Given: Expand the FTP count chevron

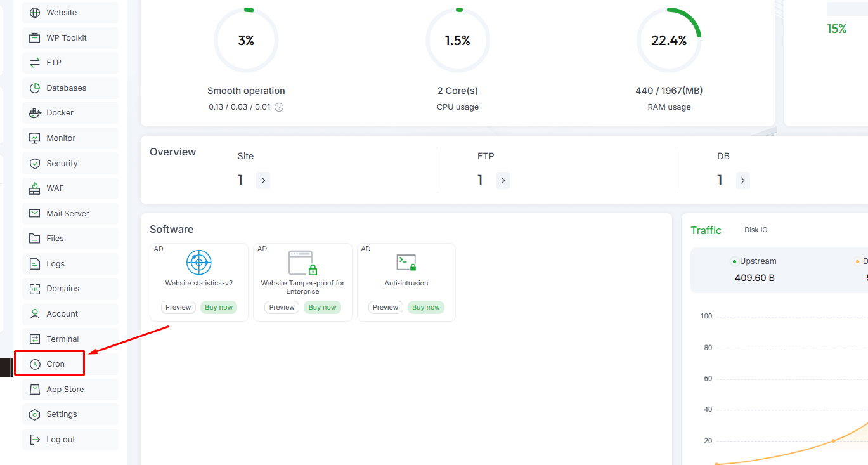Looking at the screenshot, I should [x=503, y=181].
